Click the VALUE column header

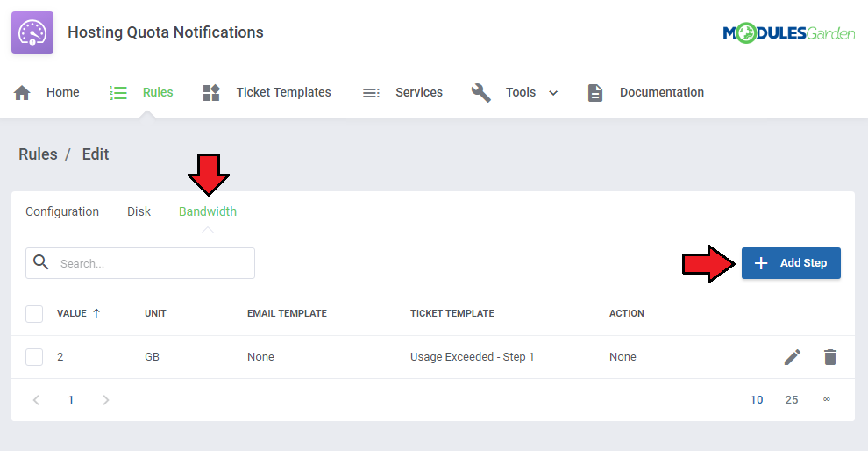pos(72,313)
